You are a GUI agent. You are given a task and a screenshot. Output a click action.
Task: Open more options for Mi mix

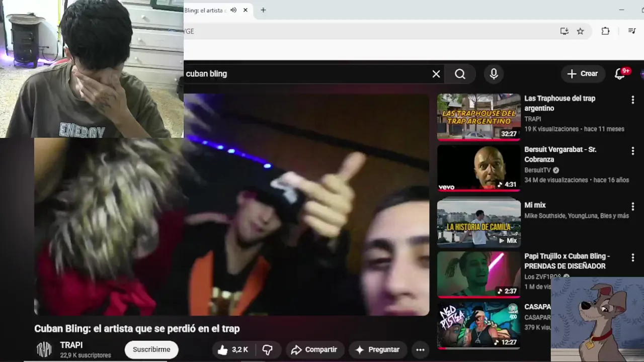pyautogui.click(x=633, y=207)
